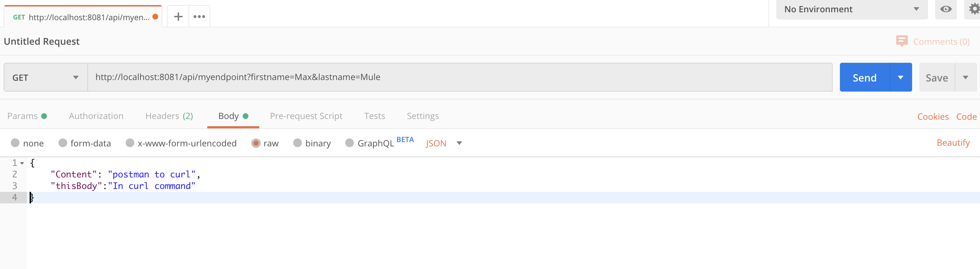Click the environment quick look eye icon
The height and width of the screenshot is (269, 980).
click(946, 9)
